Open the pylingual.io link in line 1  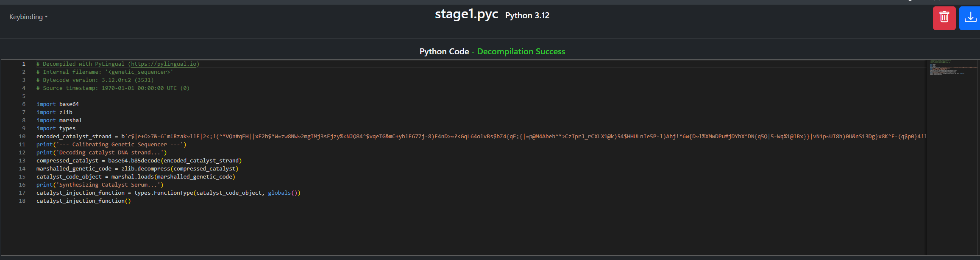click(164, 64)
